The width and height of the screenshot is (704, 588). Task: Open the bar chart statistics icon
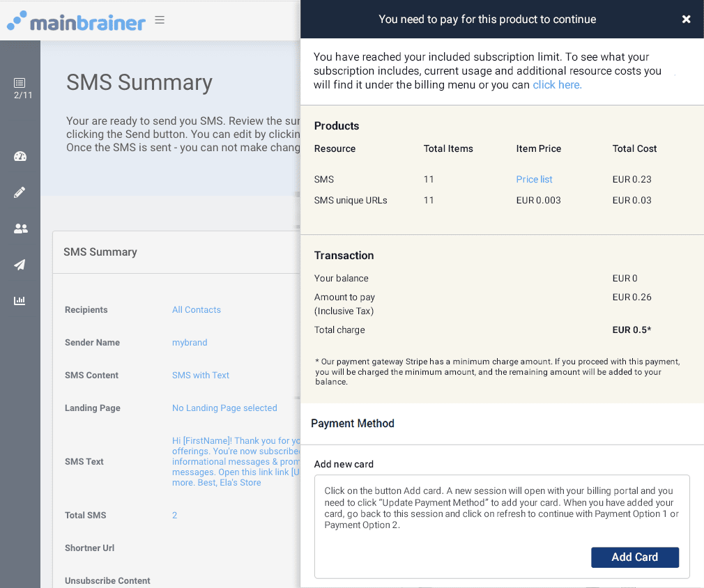click(20, 301)
